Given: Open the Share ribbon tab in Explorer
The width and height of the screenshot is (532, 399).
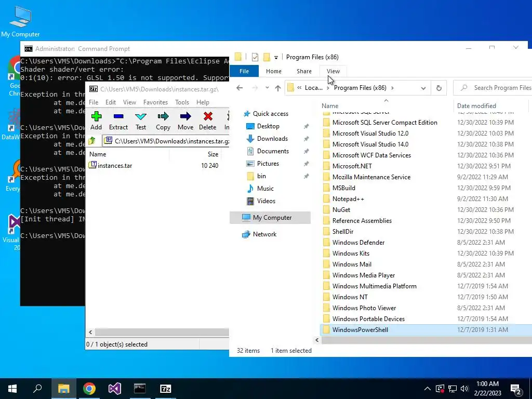Looking at the screenshot, I should coord(304,71).
